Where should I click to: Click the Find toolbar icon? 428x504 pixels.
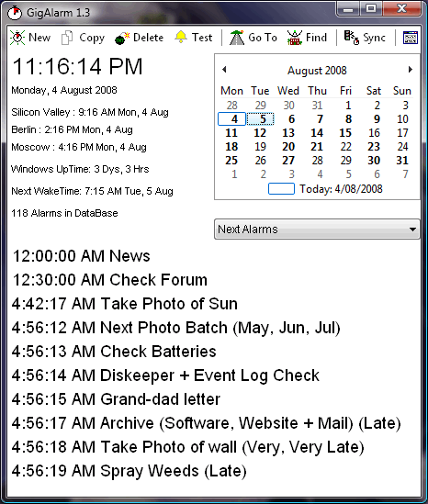point(295,38)
